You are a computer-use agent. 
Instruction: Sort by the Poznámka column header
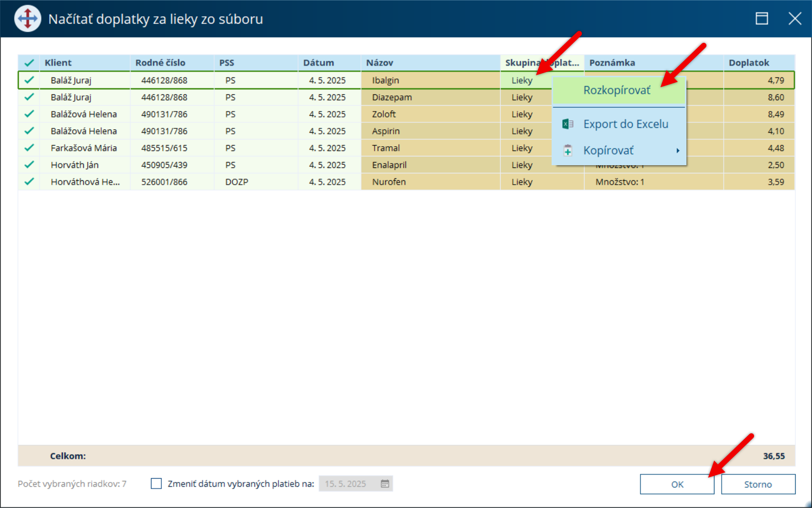[x=653, y=63]
